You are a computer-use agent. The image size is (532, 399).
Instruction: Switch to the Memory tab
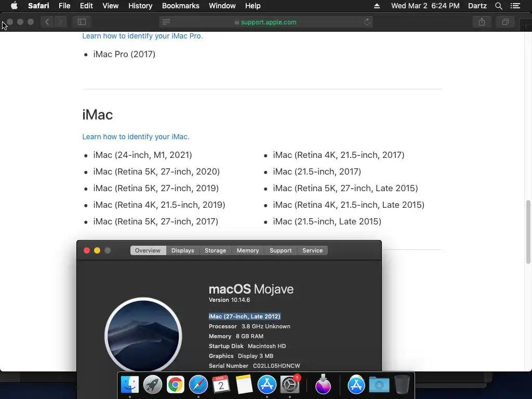point(248,250)
